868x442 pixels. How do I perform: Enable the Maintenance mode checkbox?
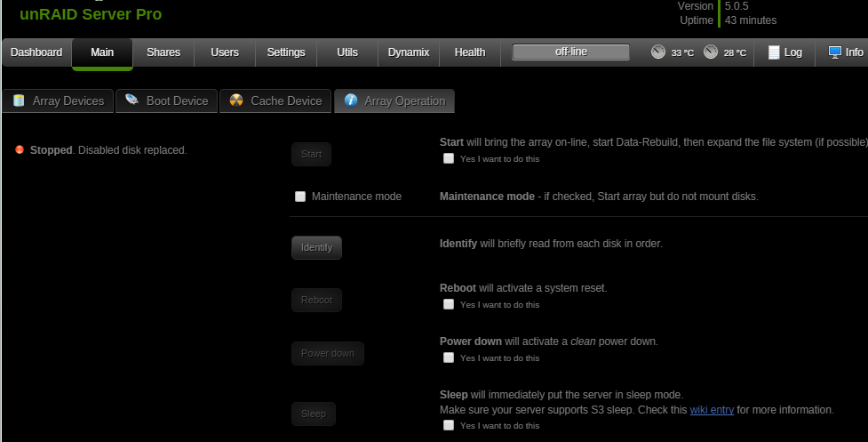pos(300,196)
